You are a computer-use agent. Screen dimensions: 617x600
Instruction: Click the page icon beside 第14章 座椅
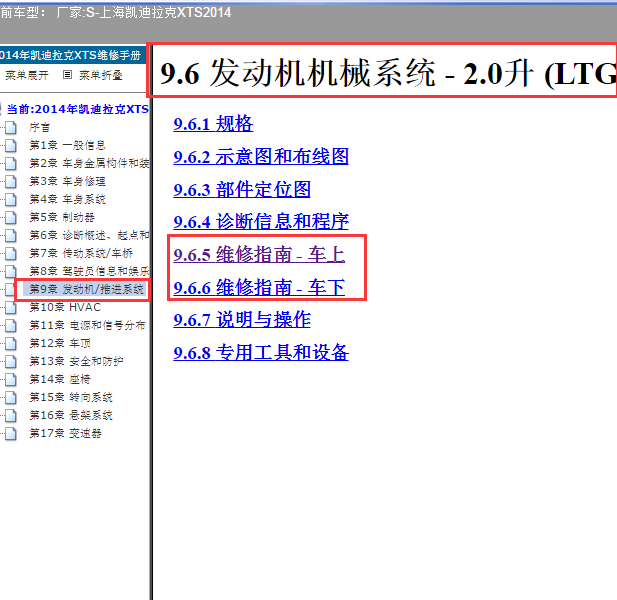[11, 379]
